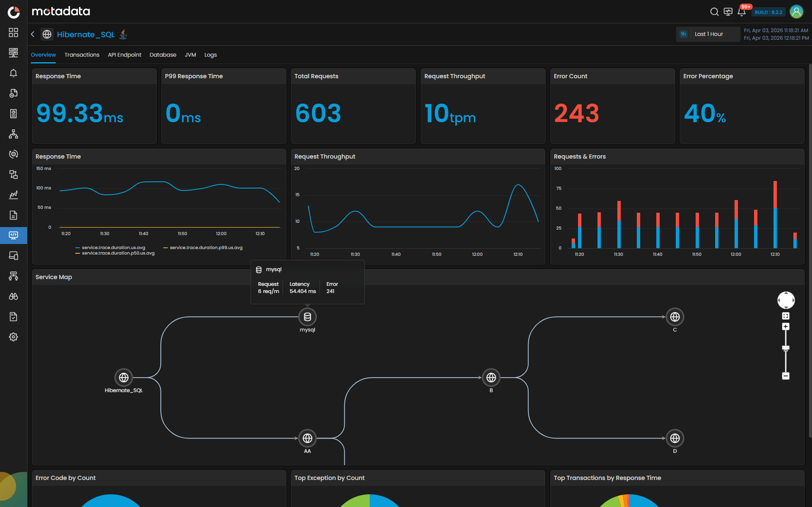Click the back chevron beside Hibernate_SQL
The image size is (812, 507).
(x=33, y=34)
